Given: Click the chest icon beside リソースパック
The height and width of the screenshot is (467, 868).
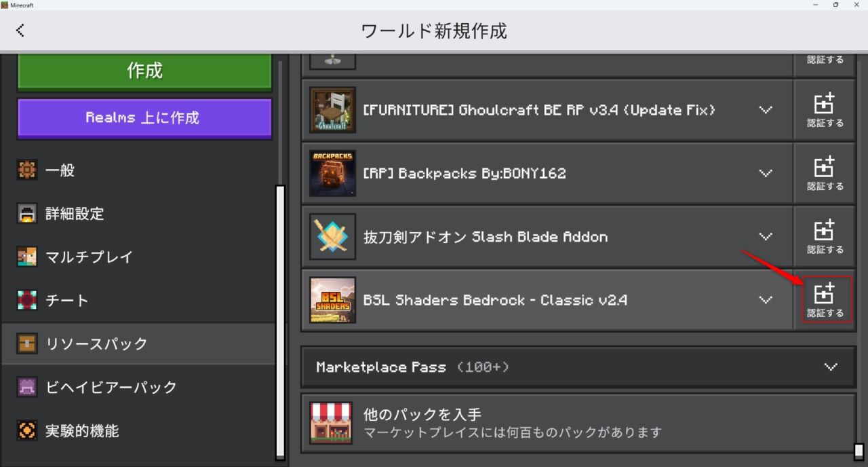Looking at the screenshot, I should click(27, 343).
